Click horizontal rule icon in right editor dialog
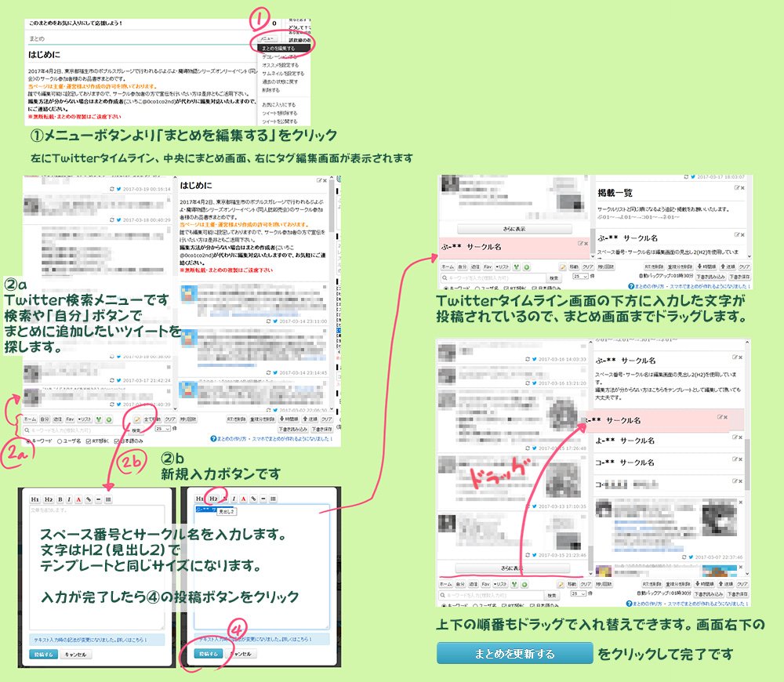 (x=263, y=499)
